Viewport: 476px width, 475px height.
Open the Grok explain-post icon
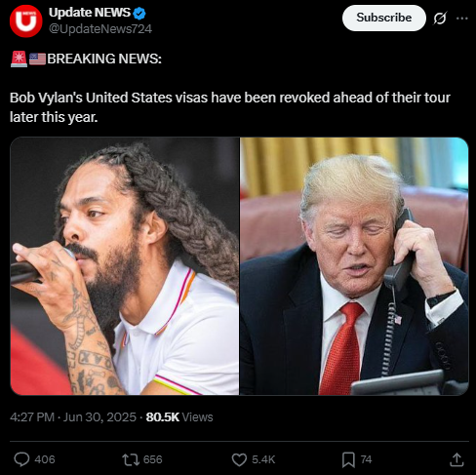(440, 19)
